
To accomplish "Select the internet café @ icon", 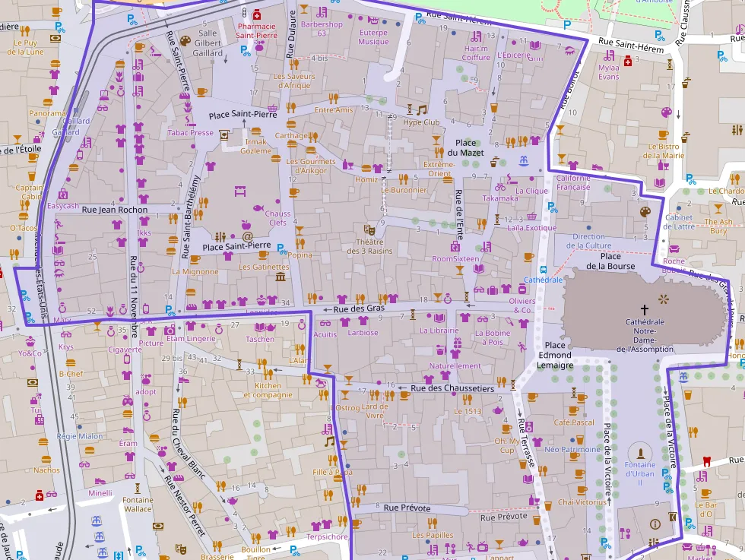I will pos(247,236).
